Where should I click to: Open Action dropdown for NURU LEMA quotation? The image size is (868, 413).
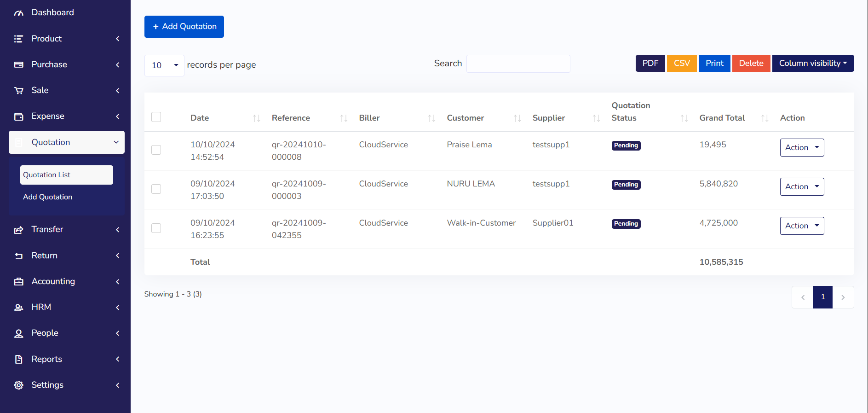(x=801, y=187)
